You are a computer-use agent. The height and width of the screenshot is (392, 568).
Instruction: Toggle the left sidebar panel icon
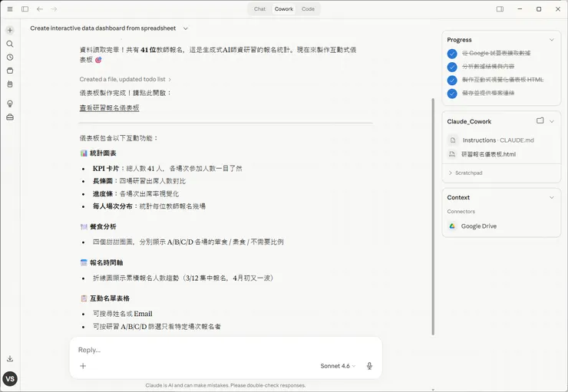tap(25, 9)
